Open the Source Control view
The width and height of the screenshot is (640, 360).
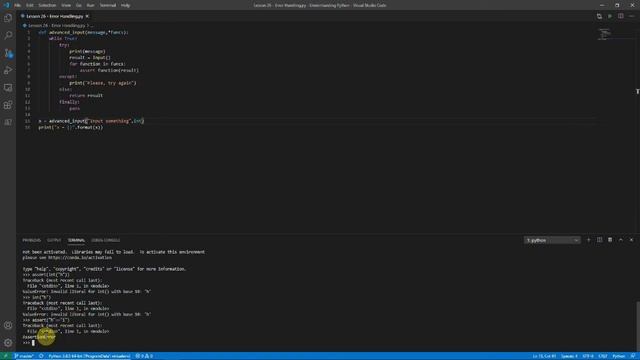tap(8, 53)
